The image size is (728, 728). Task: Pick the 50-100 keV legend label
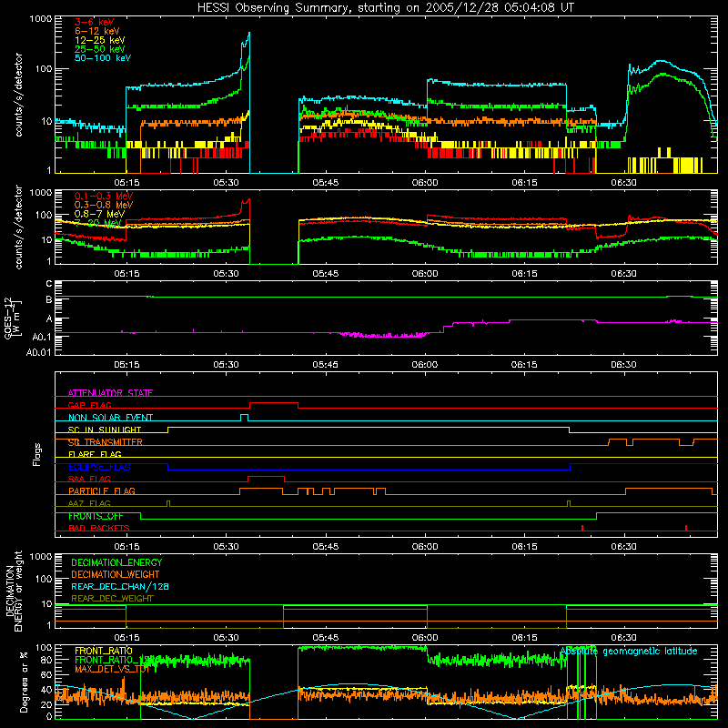pyautogui.click(x=103, y=58)
